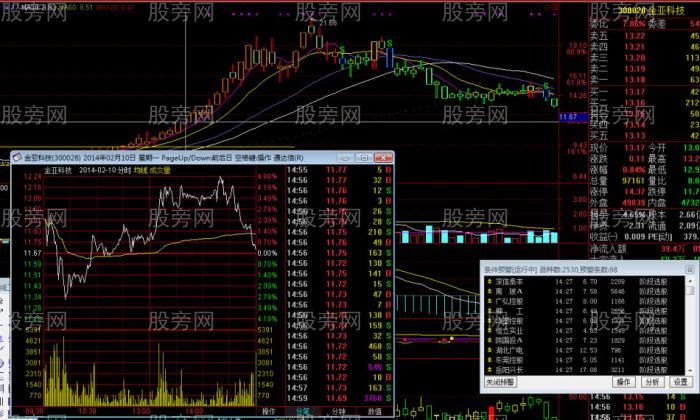Screen dimensions: 700x420
Task: Switch to the 操作 tab in intraday popup
Action: coord(268,412)
